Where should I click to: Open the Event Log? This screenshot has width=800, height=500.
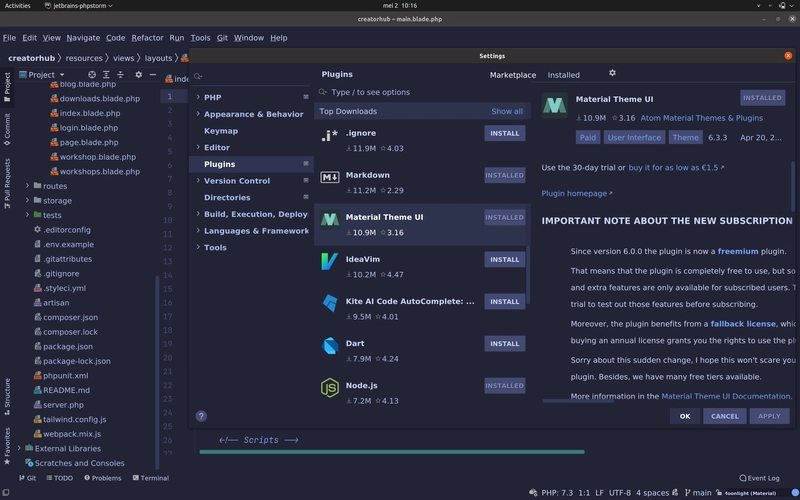[760, 478]
